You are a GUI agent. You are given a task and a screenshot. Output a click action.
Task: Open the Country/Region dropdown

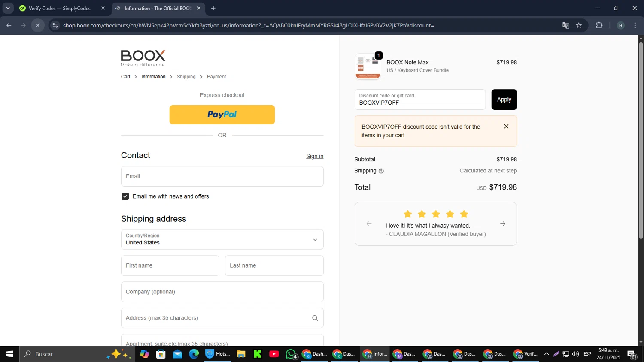pyautogui.click(x=222, y=239)
